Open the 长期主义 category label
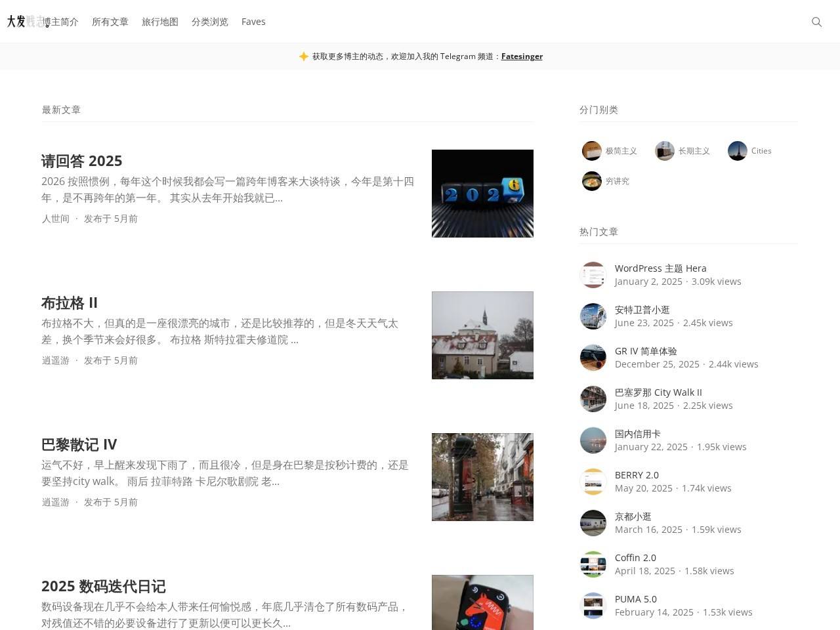The width and height of the screenshot is (840, 630). [x=694, y=151]
